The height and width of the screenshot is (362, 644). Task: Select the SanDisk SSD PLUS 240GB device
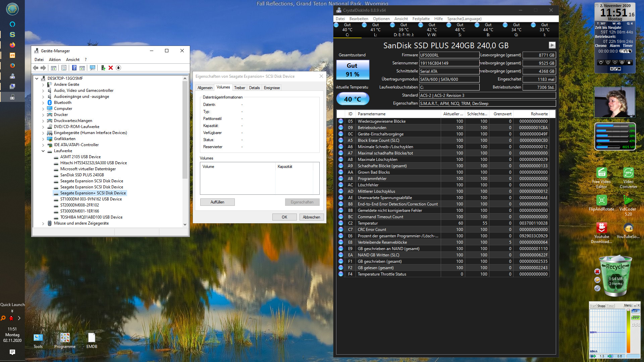pos(82,175)
